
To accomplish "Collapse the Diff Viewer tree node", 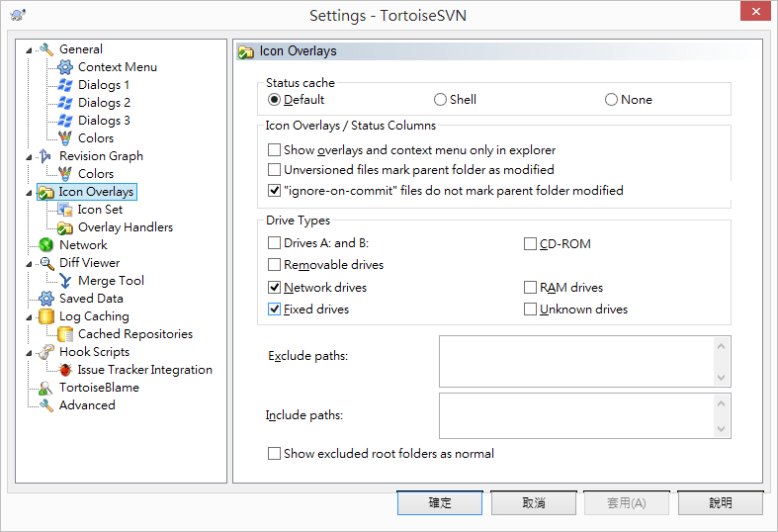I will [x=31, y=263].
